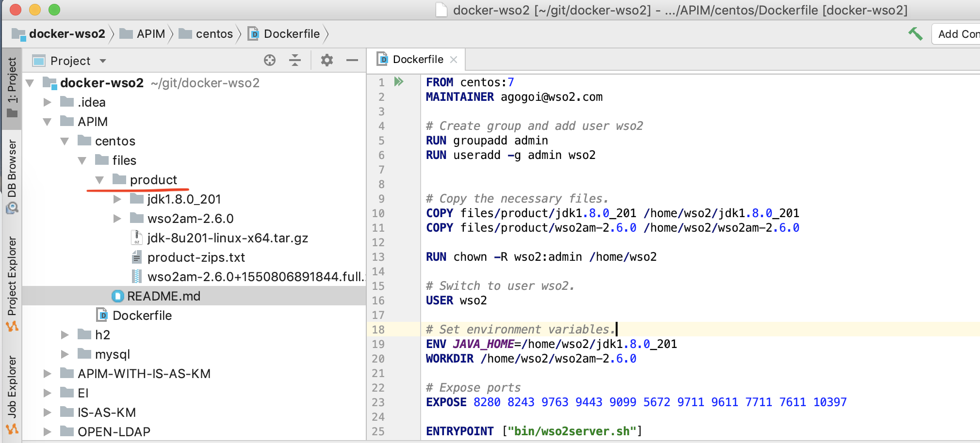Click Dockerfile in the breadcrumb bar
The height and width of the screenshot is (443, 980).
point(292,34)
